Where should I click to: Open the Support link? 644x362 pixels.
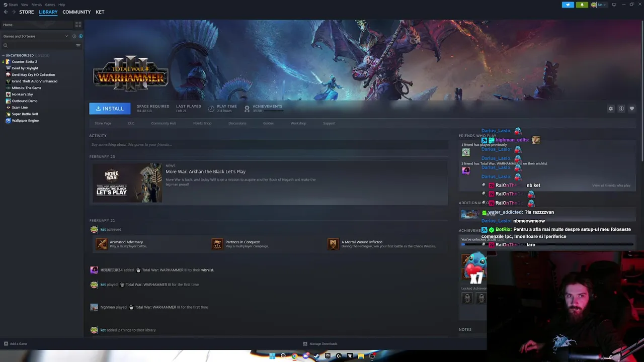pos(329,123)
